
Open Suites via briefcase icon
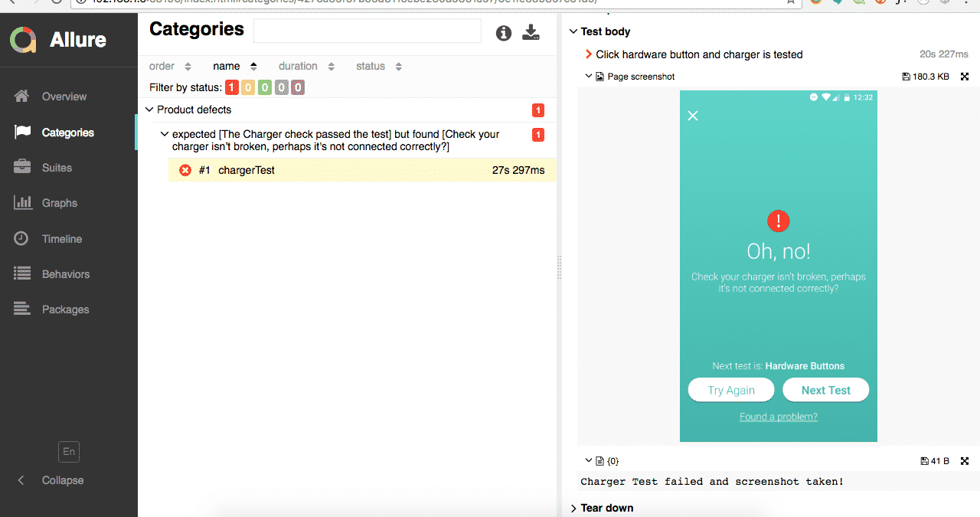pyautogui.click(x=22, y=168)
